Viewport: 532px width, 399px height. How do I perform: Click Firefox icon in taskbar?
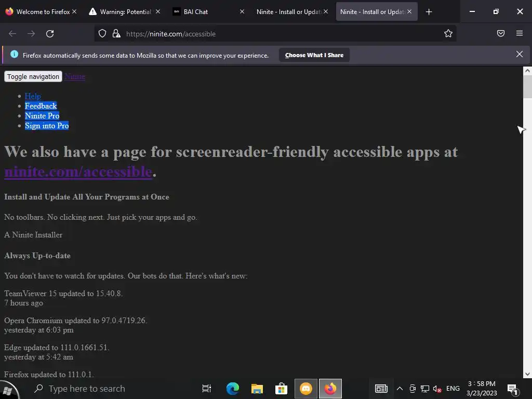[x=330, y=389]
